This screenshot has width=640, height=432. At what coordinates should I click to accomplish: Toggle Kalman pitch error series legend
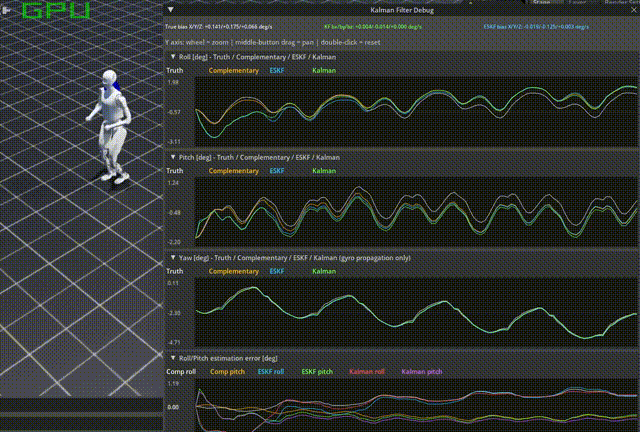click(422, 372)
